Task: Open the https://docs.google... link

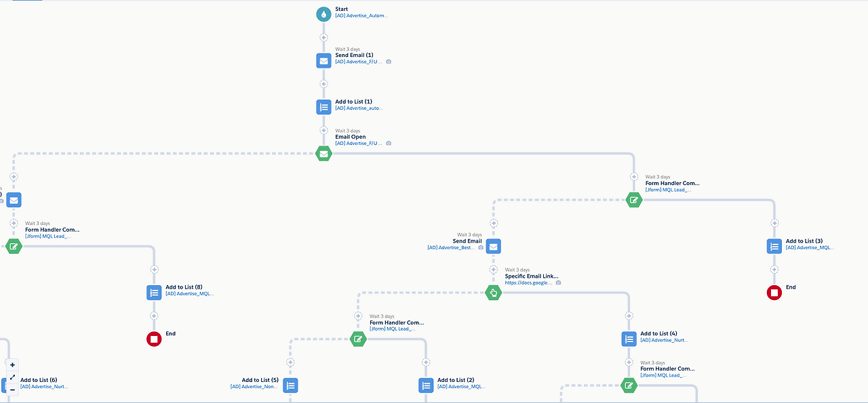Action: tap(529, 282)
